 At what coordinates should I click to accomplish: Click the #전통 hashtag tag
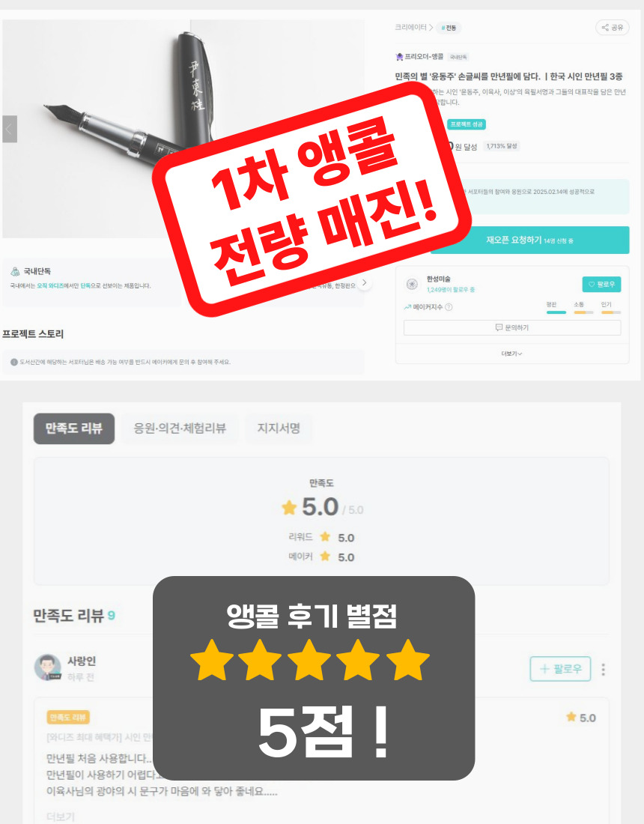coord(449,28)
